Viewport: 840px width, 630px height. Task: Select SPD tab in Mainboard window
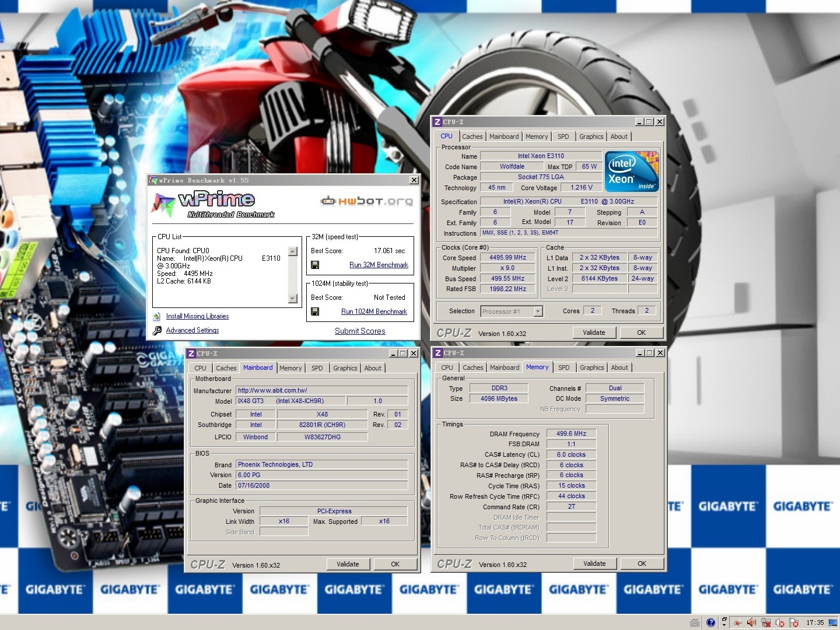(x=317, y=368)
